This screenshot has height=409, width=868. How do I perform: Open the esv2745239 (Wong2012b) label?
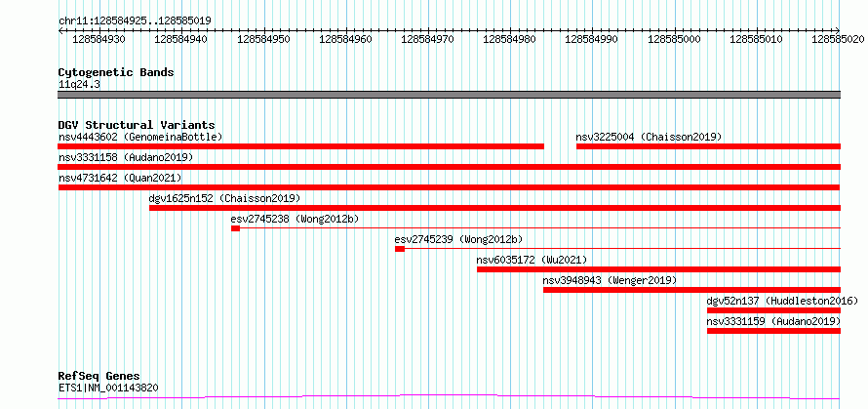coord(458,239)
